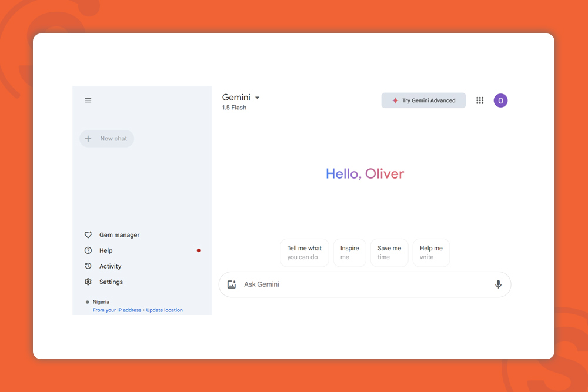588x392 pixels.
Task: Open the Settings menu item
Action: [x=111, y=282]
